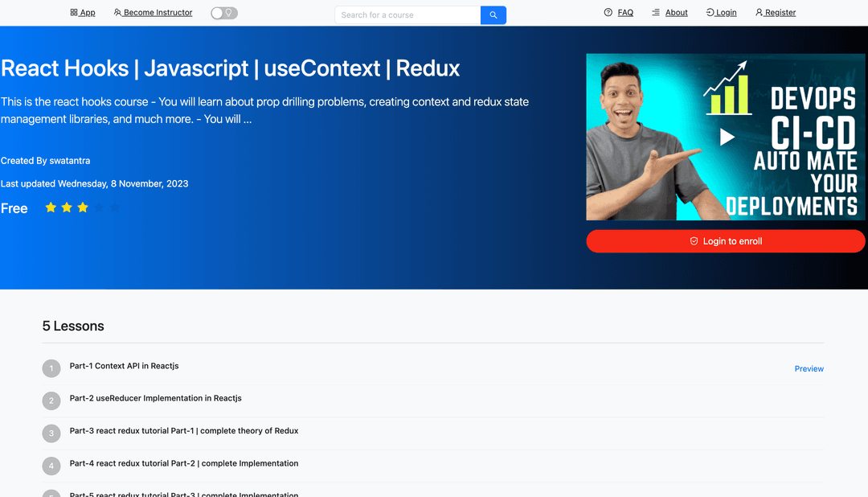868x497 pixels.
Task: Click the Last updated date text
Action: tap(95, 183)
